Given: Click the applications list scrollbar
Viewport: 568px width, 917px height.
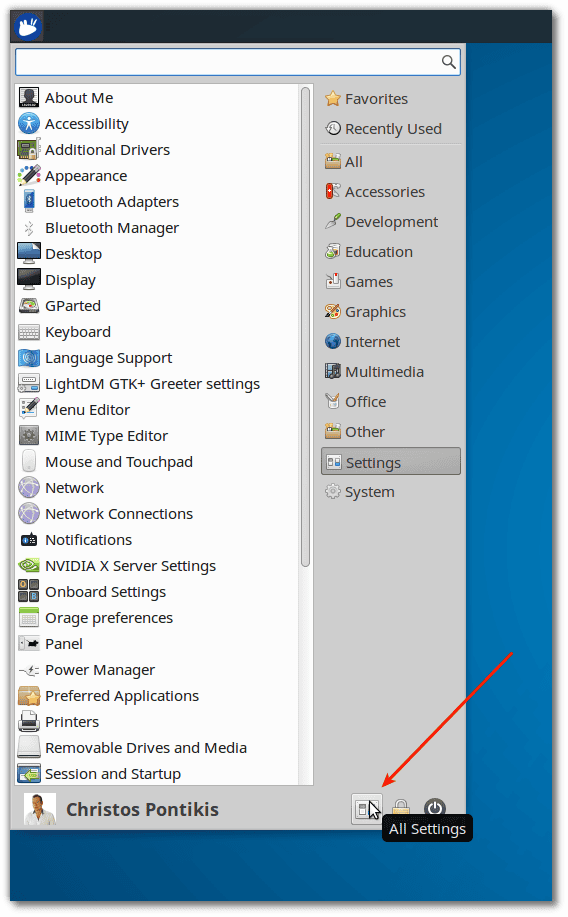Looking at the screenshot, I should pos(305,327).
